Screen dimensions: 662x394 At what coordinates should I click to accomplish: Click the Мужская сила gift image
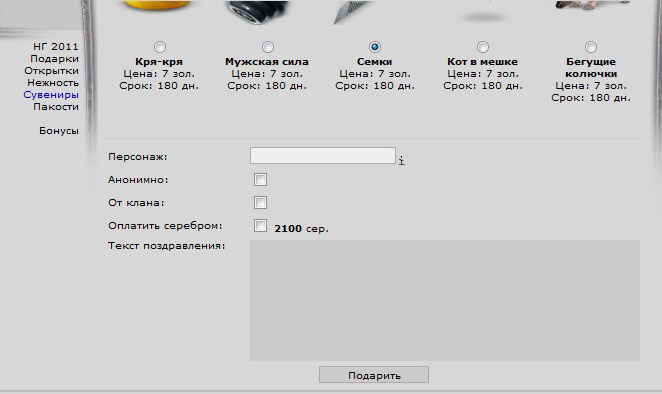pos(257,11)
